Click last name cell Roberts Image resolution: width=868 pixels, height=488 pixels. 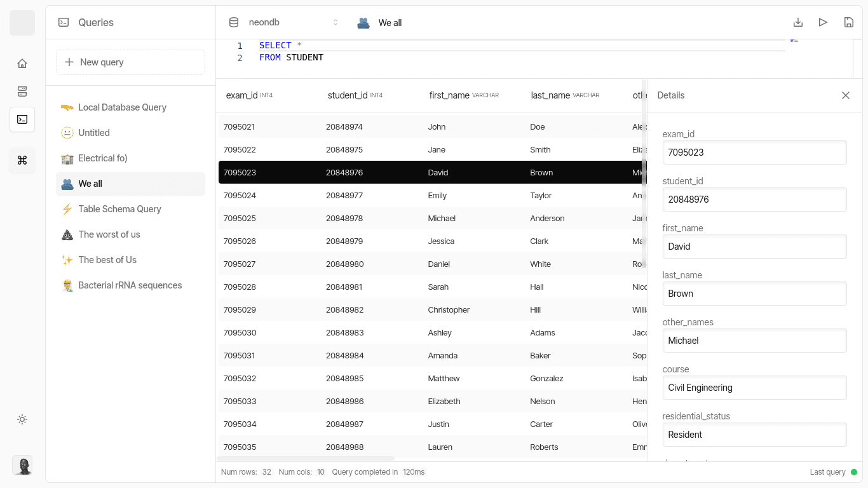[544, 447]
